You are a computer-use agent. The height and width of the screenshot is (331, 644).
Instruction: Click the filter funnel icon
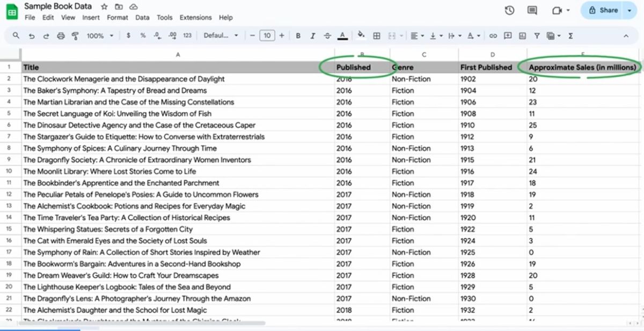coord(537,36)
